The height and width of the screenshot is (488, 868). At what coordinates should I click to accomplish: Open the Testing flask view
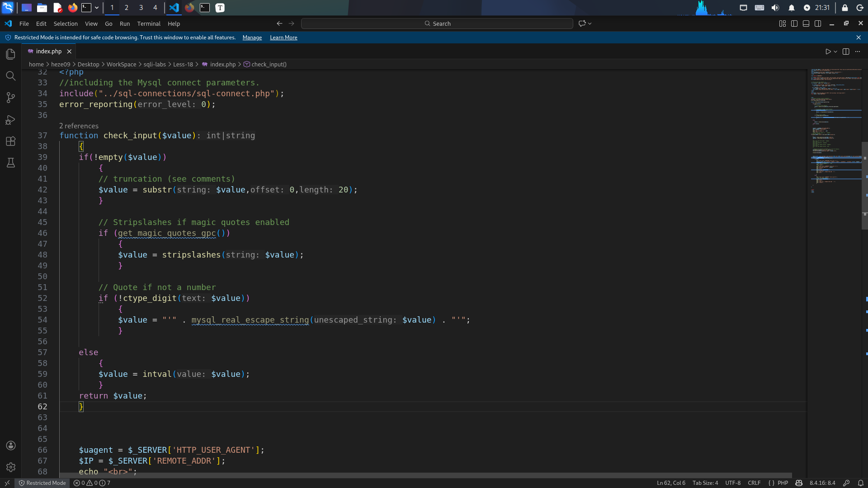point(11,163)
